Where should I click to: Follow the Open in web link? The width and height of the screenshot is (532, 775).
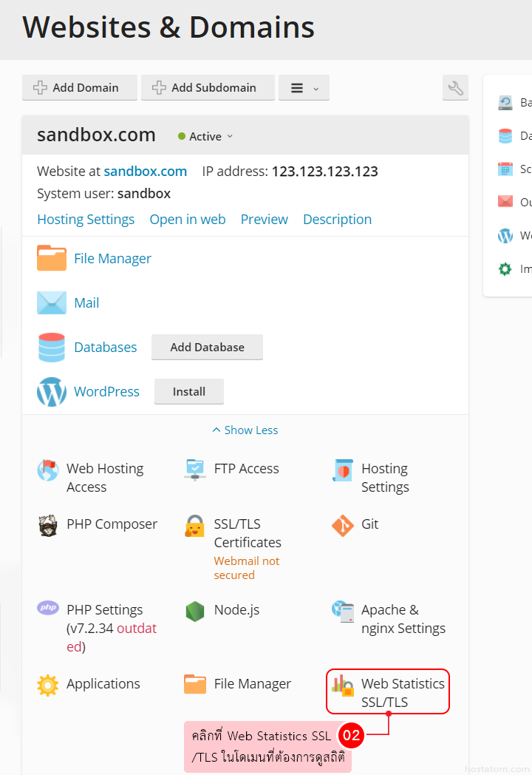click(187, 220)
